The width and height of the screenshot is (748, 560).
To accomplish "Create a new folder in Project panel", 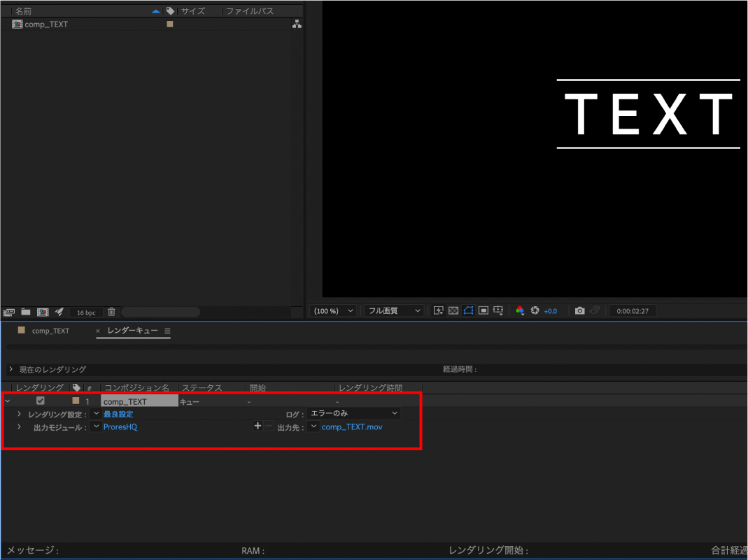I will [x=26, y=312].
